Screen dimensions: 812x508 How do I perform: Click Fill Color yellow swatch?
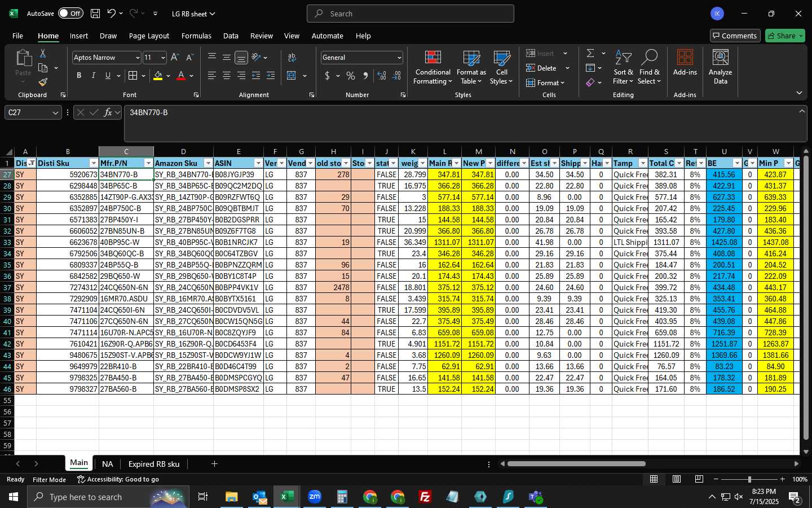point(158,76)
